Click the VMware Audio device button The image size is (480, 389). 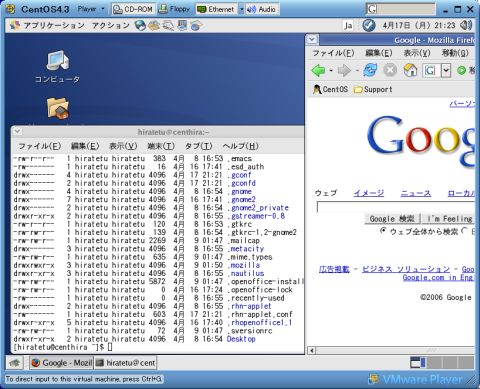coord(261,9)
